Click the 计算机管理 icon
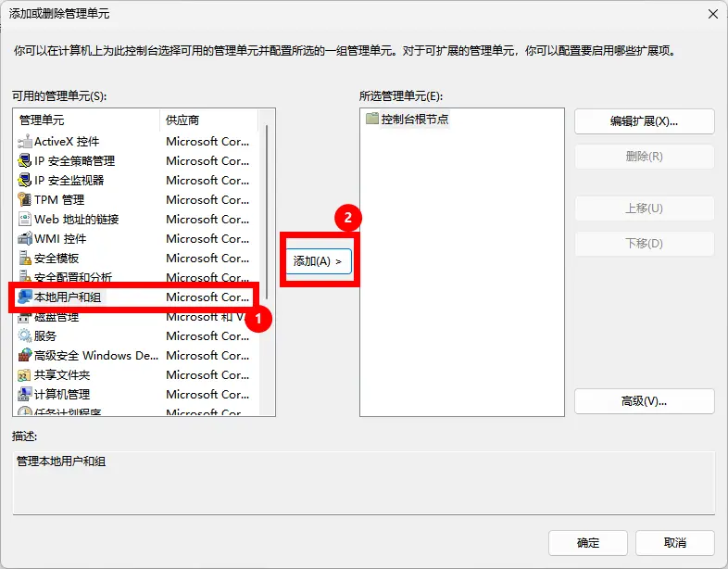Screen dimensions: 728x569 (x=25, y=395)
